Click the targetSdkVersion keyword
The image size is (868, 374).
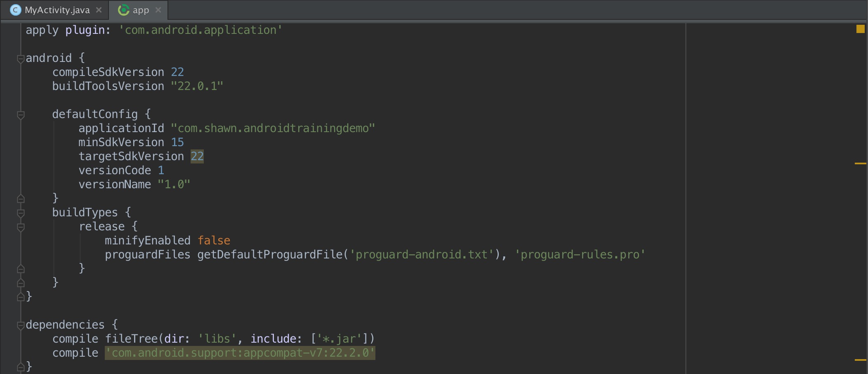(131, 156)
